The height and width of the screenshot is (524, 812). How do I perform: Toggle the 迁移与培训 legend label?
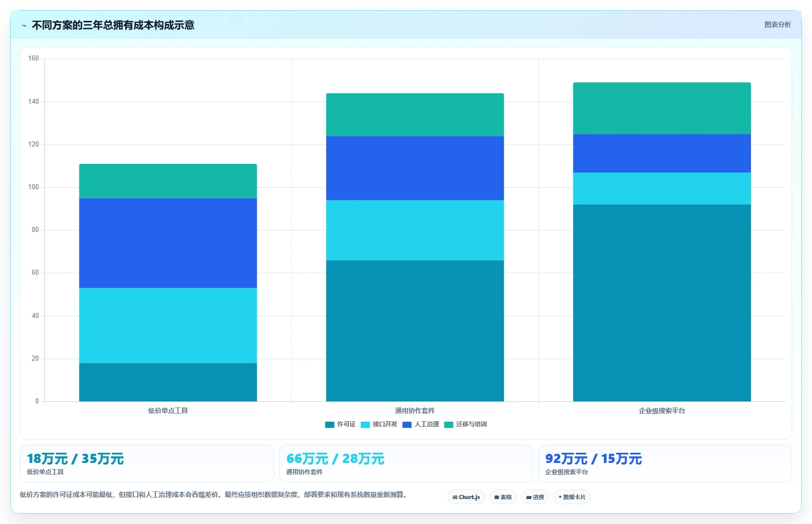click(471, 424)
